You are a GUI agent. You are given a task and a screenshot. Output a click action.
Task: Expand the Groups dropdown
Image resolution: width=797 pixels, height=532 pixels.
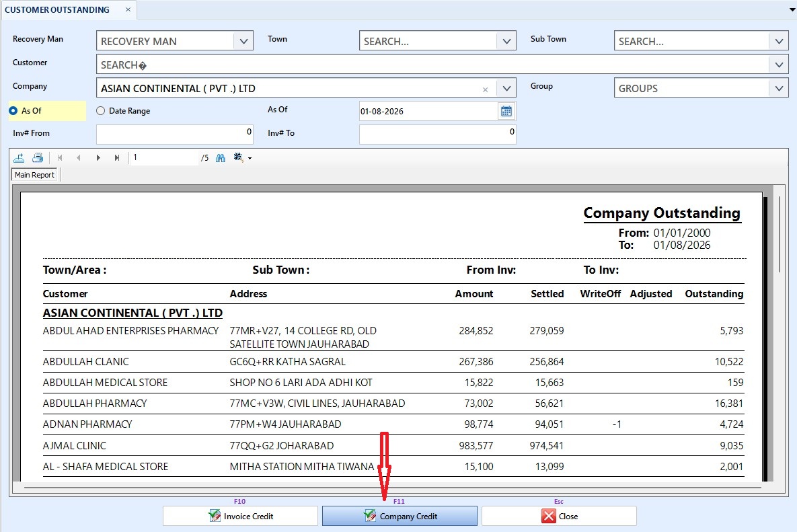tap(779, 88)
